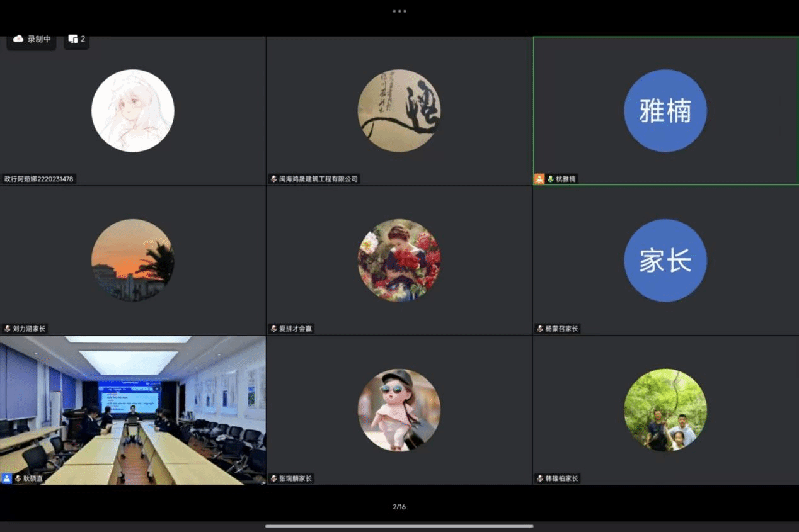Click the three-dot menu at top center
The width and height of the screenshot is (799, 532).
click(x=399, y=11)
